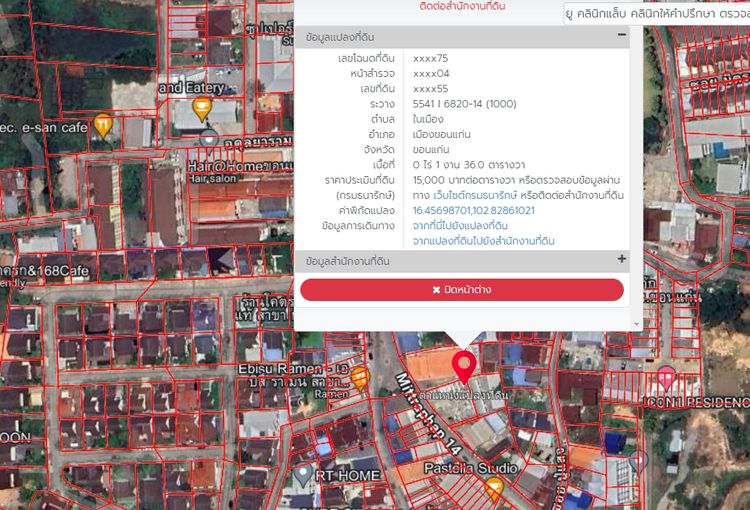Select the pink ICON1 Residence lodging marker
Screen dimensions: 750x510
coord(666,378)
